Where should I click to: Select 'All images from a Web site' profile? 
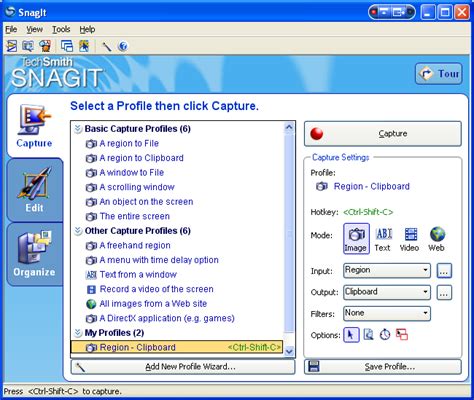(146, 304)
